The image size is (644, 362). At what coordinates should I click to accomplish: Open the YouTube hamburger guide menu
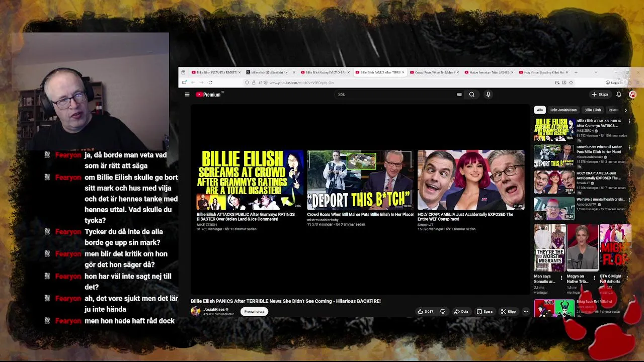pyautogui.click(x=187, y=95)
